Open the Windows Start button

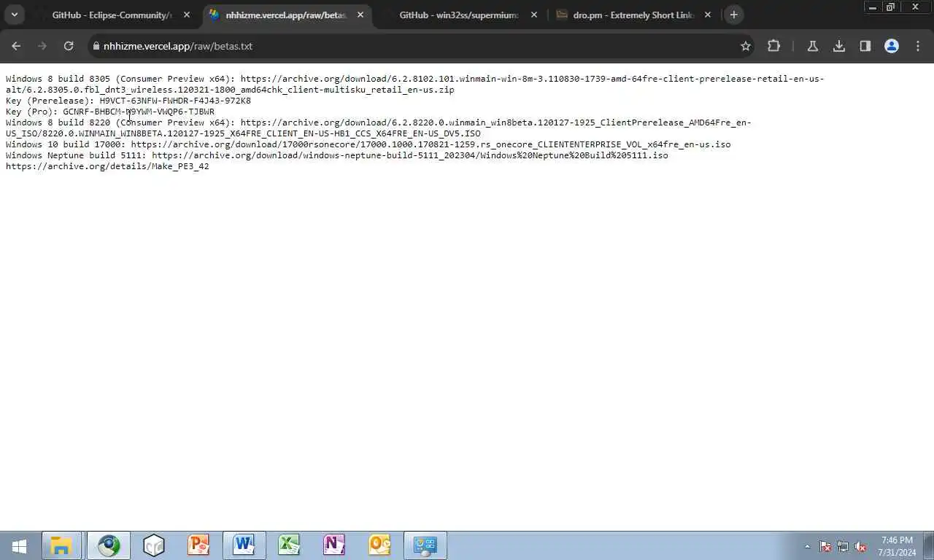tap(20, 545)
